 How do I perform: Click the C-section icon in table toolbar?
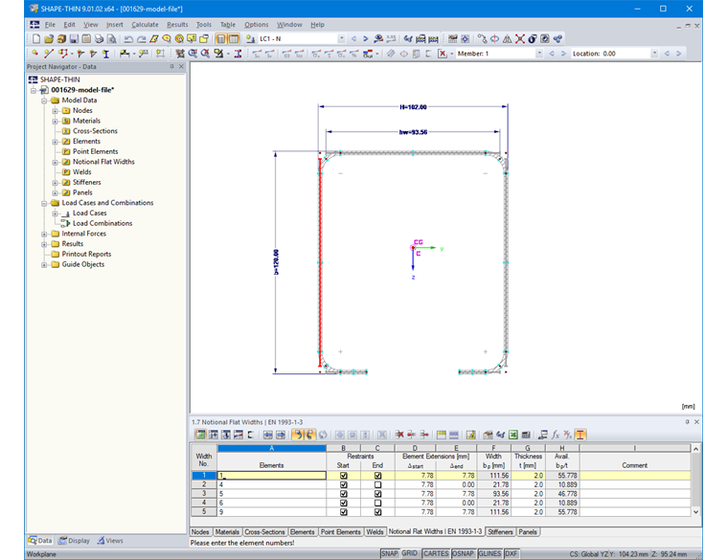tap(251, 435)
